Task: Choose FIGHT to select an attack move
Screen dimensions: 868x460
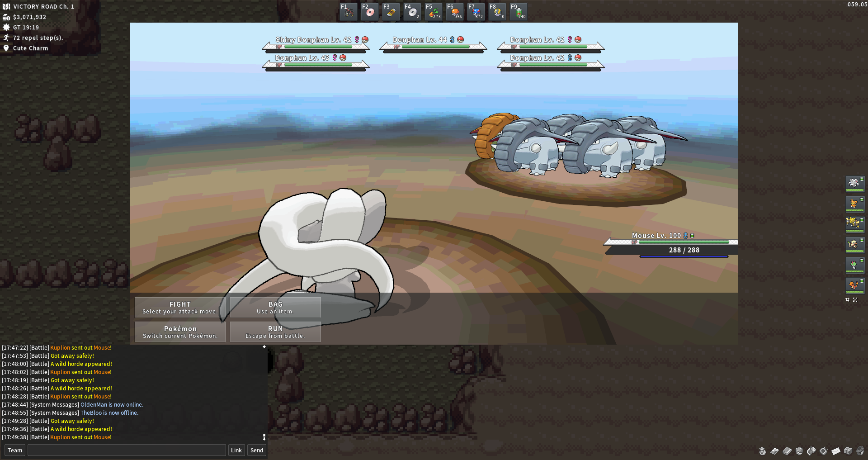Action: (180, 308)
